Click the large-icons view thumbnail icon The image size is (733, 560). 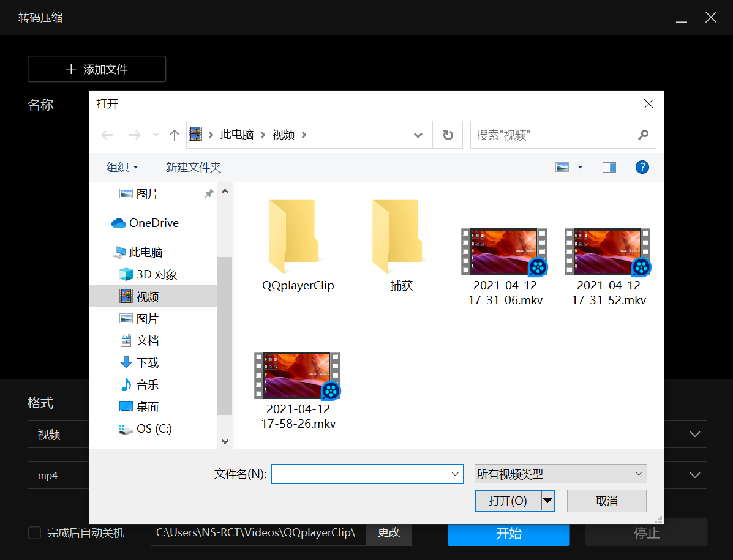click(x=563, y=166)
